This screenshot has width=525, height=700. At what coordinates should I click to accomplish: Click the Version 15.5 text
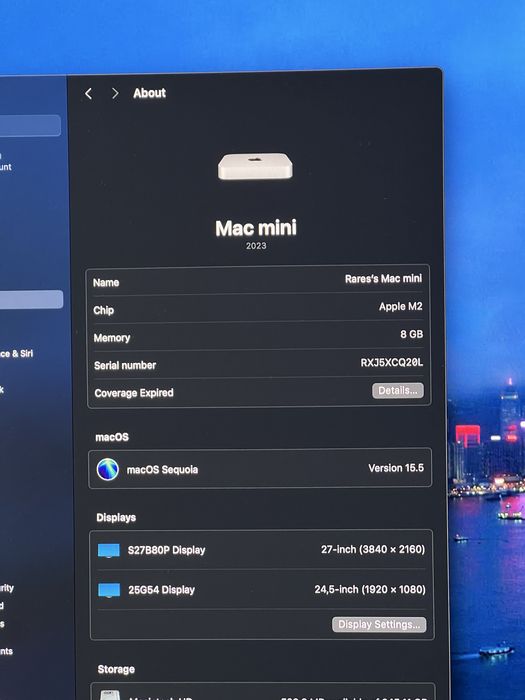pos(396,468)
